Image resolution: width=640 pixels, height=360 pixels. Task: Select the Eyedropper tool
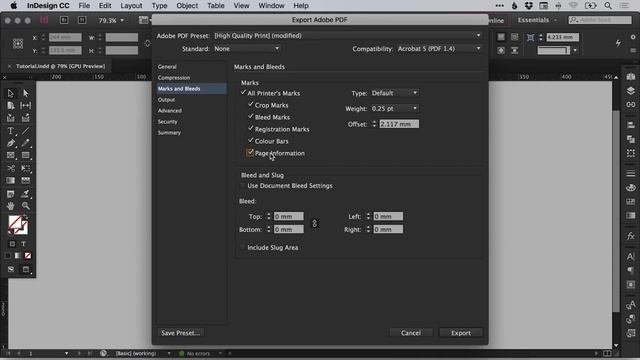point(26,193)
